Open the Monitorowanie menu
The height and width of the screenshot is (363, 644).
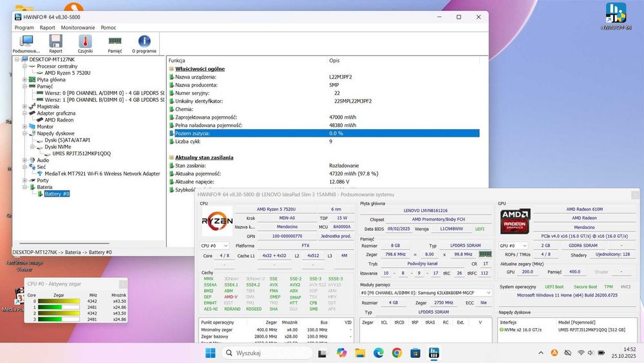tap(78, 28)
